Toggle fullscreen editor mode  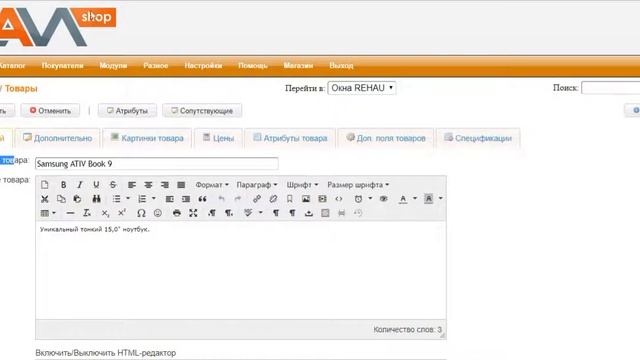[193, 213]
